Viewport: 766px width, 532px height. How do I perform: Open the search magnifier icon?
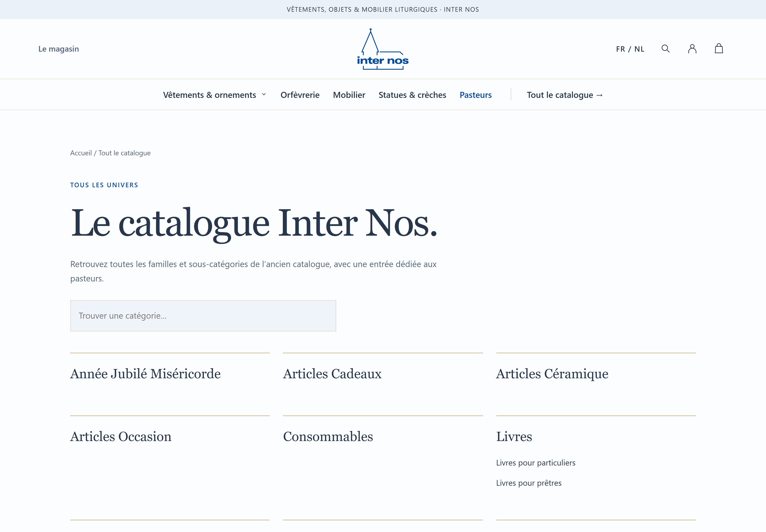pos(665,49)
